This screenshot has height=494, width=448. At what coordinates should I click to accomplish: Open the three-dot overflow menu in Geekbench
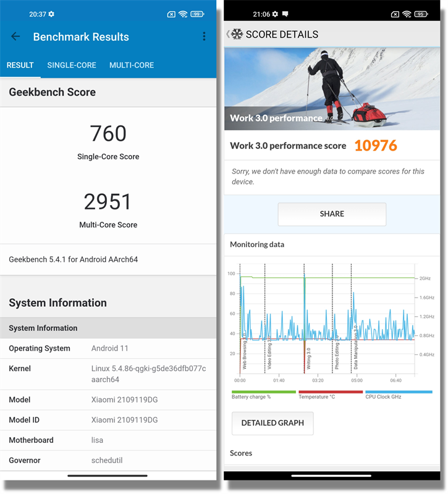204,36
